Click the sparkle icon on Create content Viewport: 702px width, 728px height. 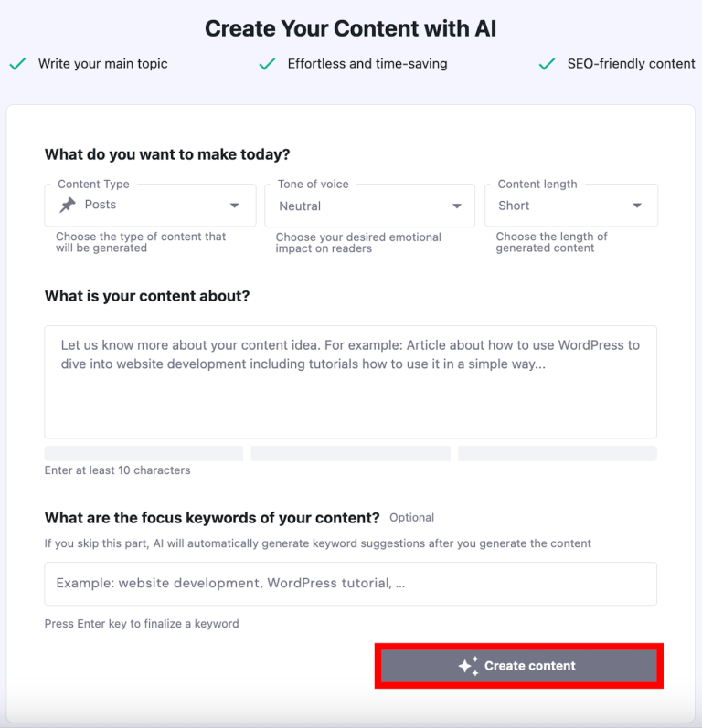tap(469, 666)
